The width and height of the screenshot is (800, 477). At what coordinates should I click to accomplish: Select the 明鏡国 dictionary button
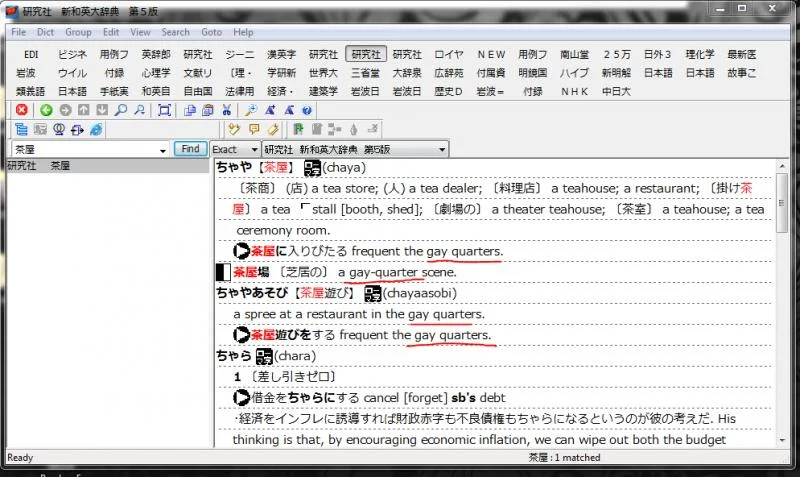(533, 73)
